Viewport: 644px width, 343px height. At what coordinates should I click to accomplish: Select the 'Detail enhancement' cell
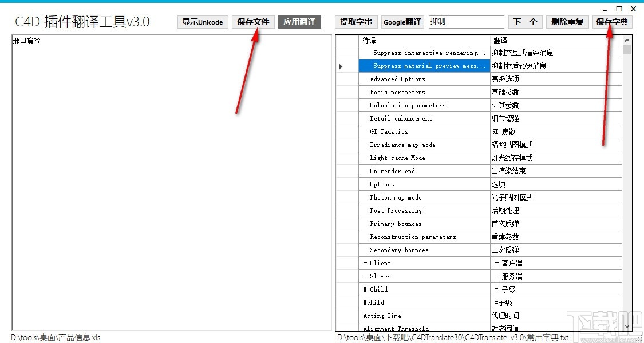click(x=424, y=118)
